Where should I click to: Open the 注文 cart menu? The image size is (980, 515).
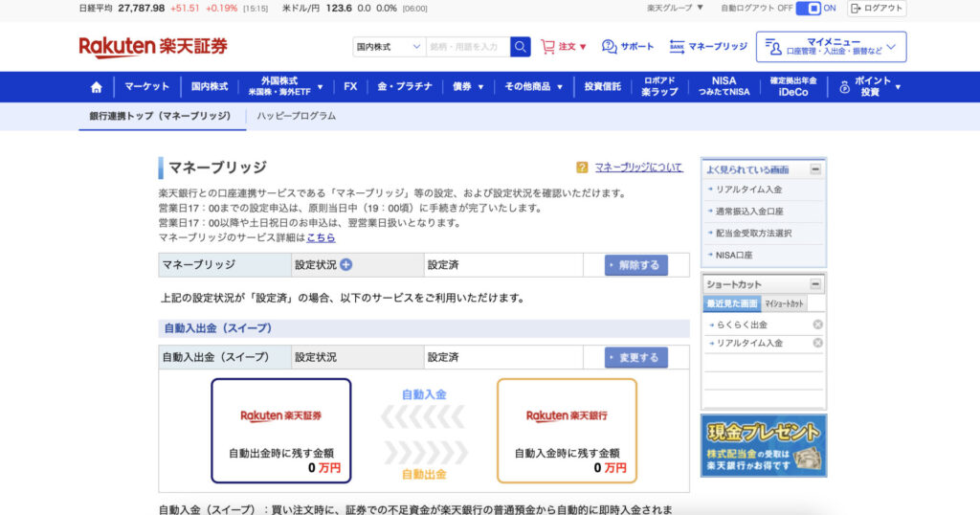[x=564, y=47]
